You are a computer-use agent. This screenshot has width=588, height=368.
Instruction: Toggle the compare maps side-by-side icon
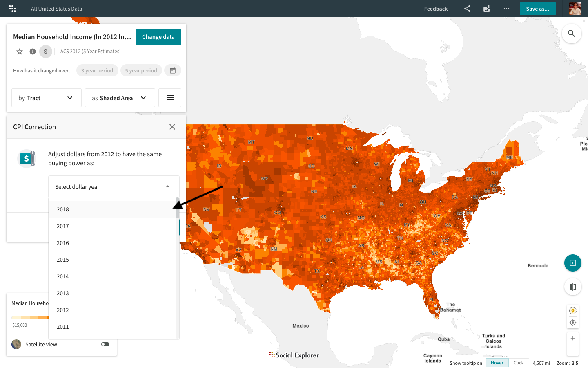point(572,287)
